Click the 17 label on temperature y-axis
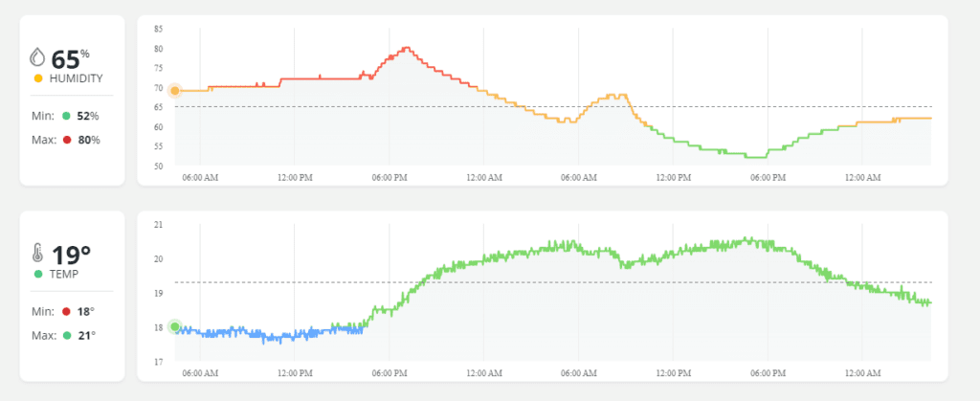 click(158, 361)
